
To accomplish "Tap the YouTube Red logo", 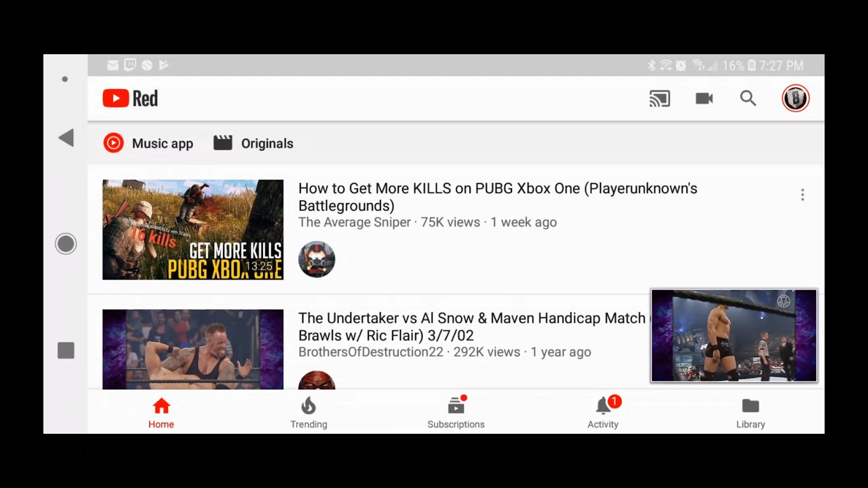I will [x=130, y=99].
